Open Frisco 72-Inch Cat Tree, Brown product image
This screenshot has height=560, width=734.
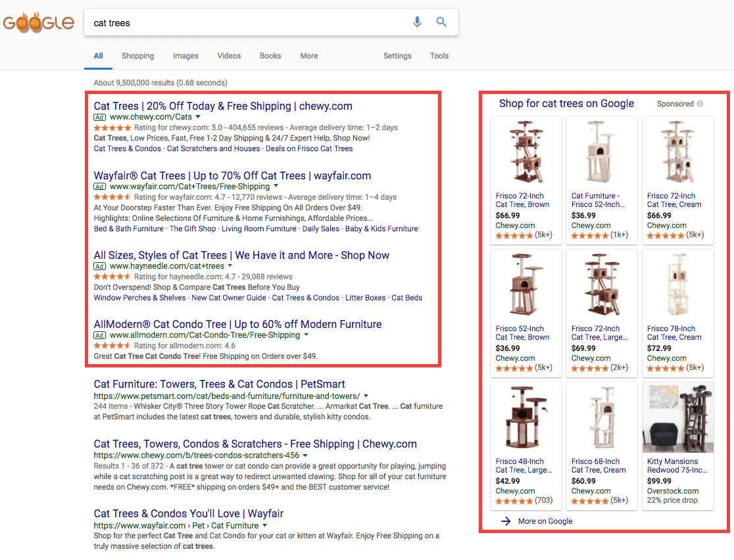click(526, 152)
